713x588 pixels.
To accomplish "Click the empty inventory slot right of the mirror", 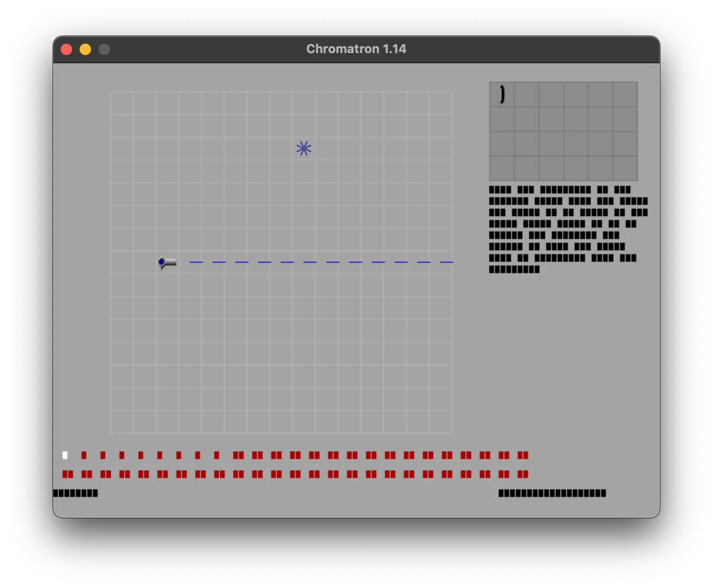I will click(x=527, y=94).
